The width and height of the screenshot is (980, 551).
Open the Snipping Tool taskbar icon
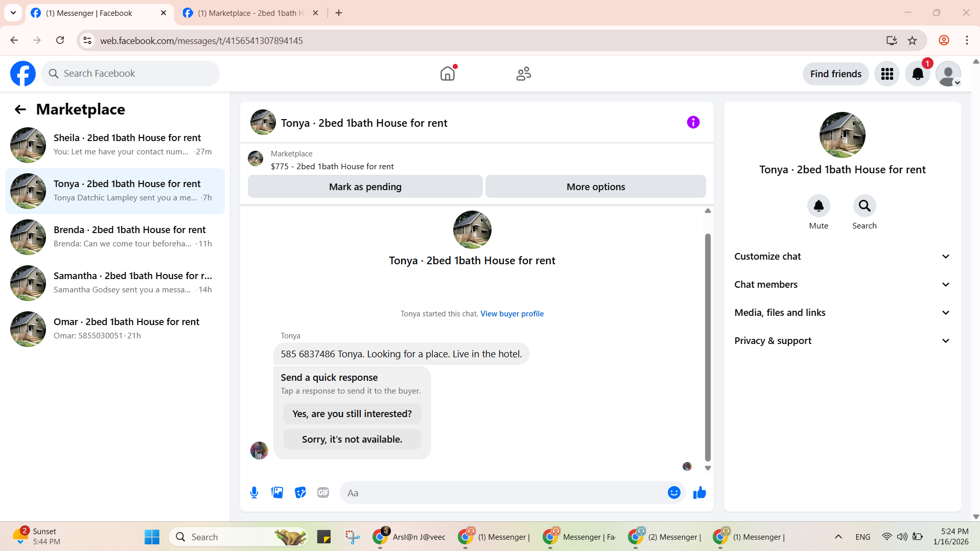click(x=353, y=537)
